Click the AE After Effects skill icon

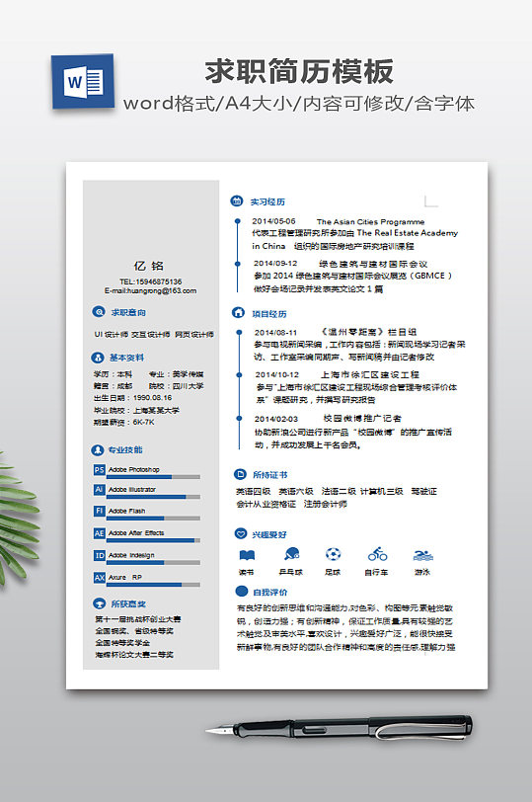click(x=99, y=533)
